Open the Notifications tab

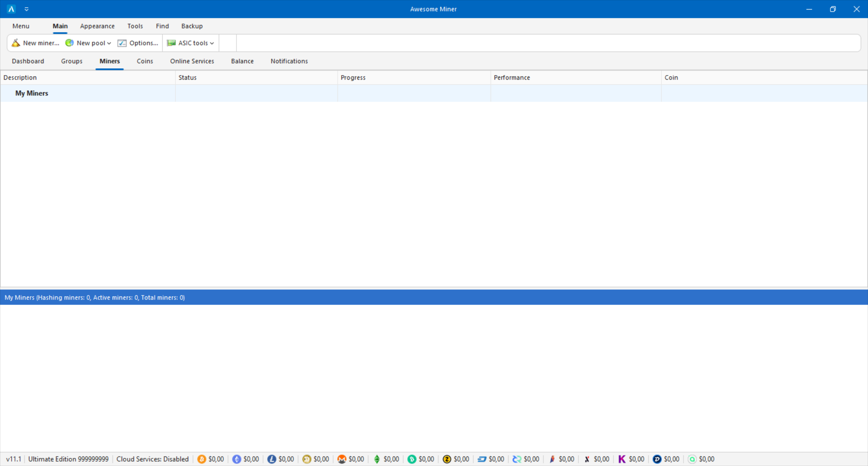pyautogui.click(x=289, y=61)
